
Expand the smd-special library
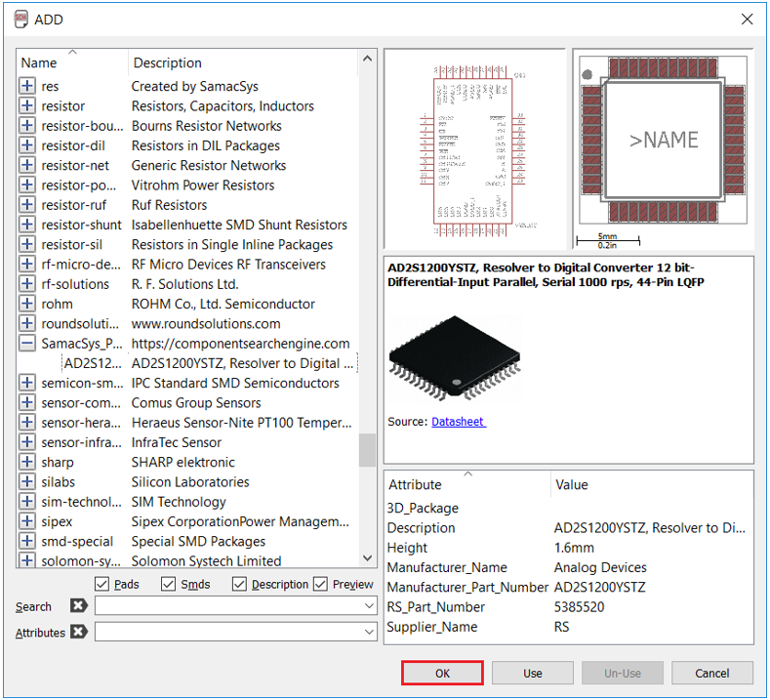tap(27, 541)
